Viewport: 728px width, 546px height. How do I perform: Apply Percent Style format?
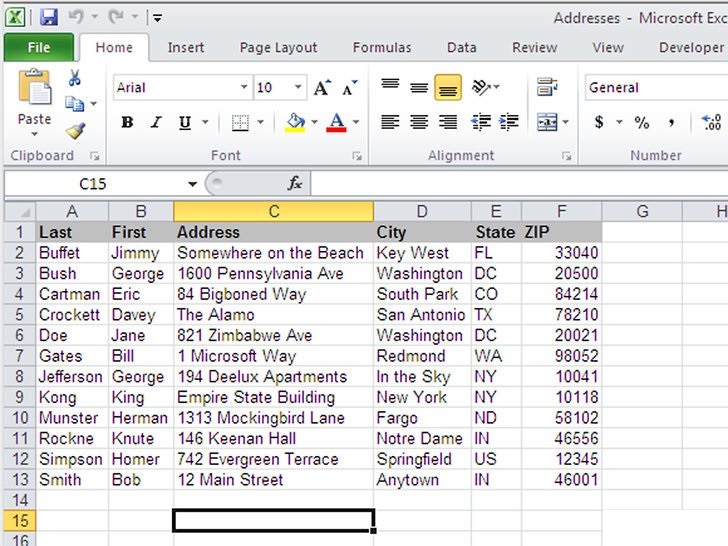click(642, 123)
